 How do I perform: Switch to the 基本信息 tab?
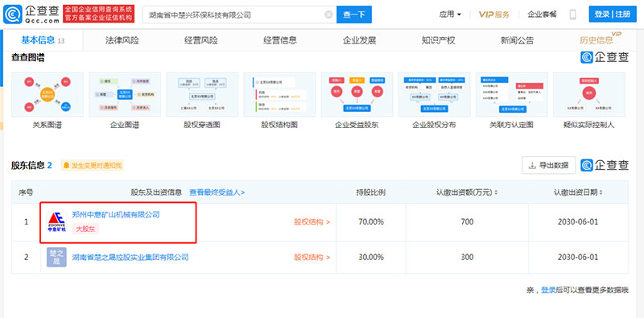pyautogui.click(x=43, y=40)
